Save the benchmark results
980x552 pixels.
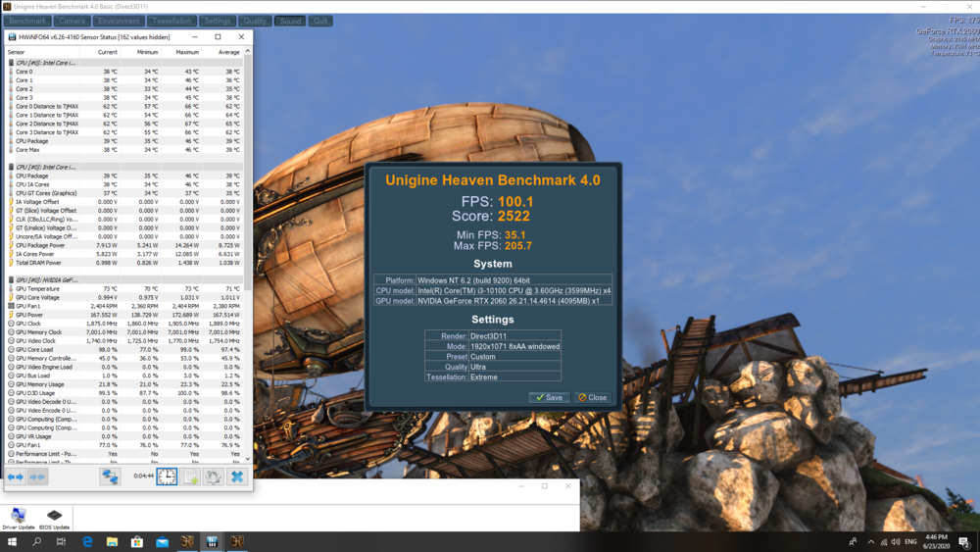549,397
